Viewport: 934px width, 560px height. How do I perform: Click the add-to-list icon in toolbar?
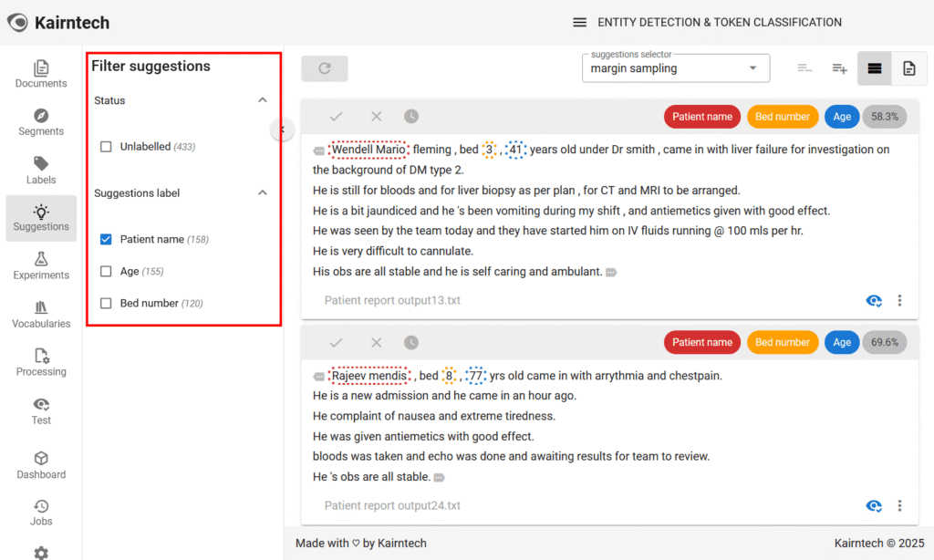839,68
